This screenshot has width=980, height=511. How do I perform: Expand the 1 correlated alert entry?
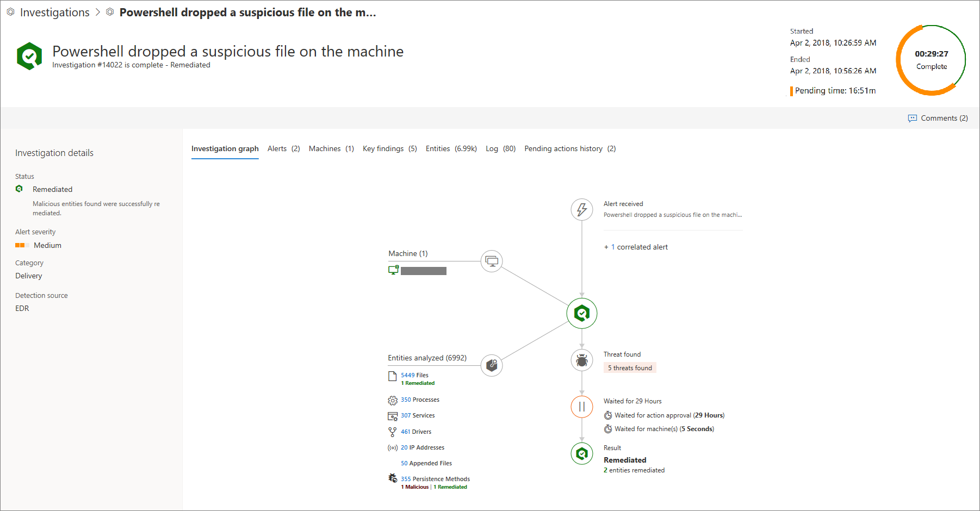636,247
